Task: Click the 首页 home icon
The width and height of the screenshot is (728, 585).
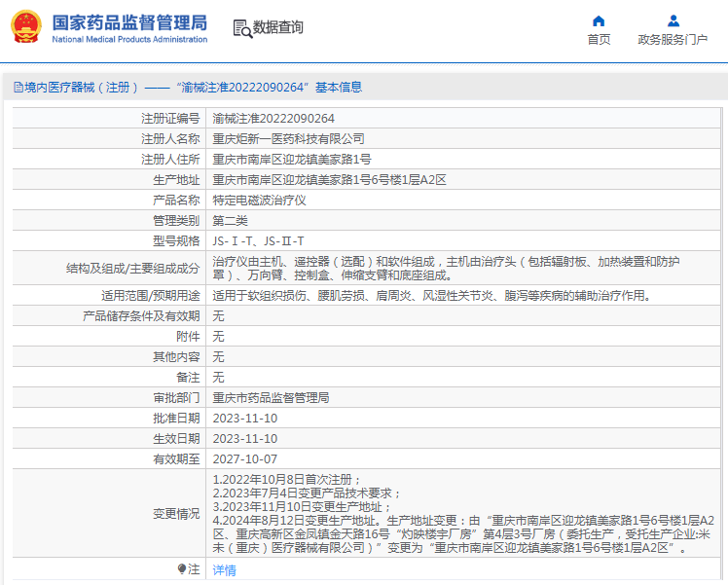Action: click(599, 21)
